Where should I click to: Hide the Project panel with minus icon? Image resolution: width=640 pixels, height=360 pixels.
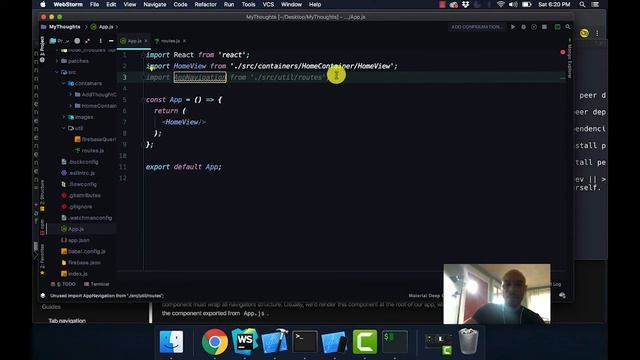point(111,41)
